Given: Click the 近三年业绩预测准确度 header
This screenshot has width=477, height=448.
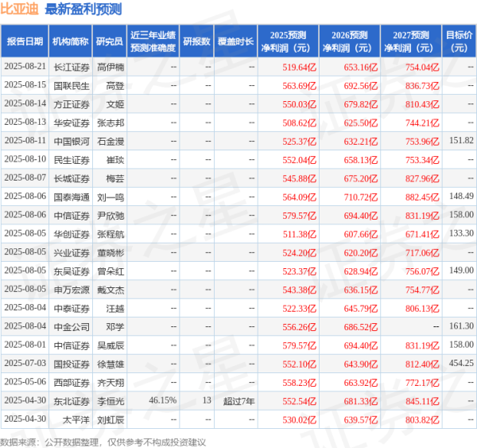Looking at the screenshot, I should (153, 41).
